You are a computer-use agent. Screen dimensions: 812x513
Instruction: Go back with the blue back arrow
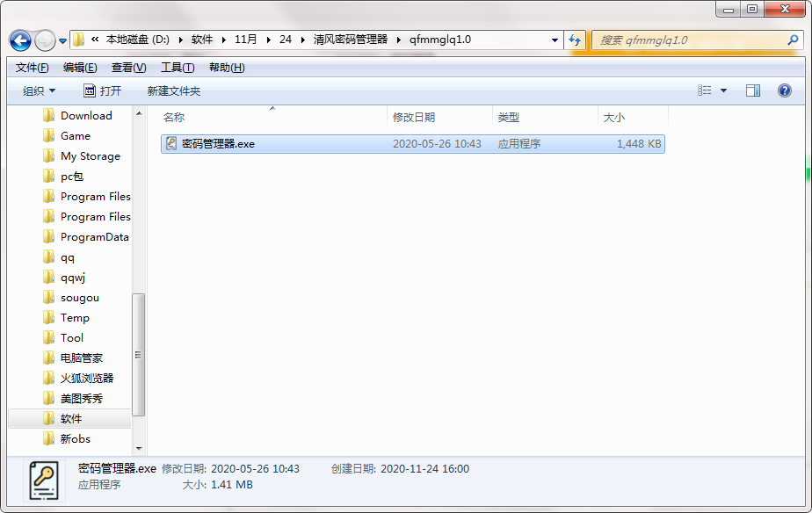pyautogui.click(x=21, y=40)
